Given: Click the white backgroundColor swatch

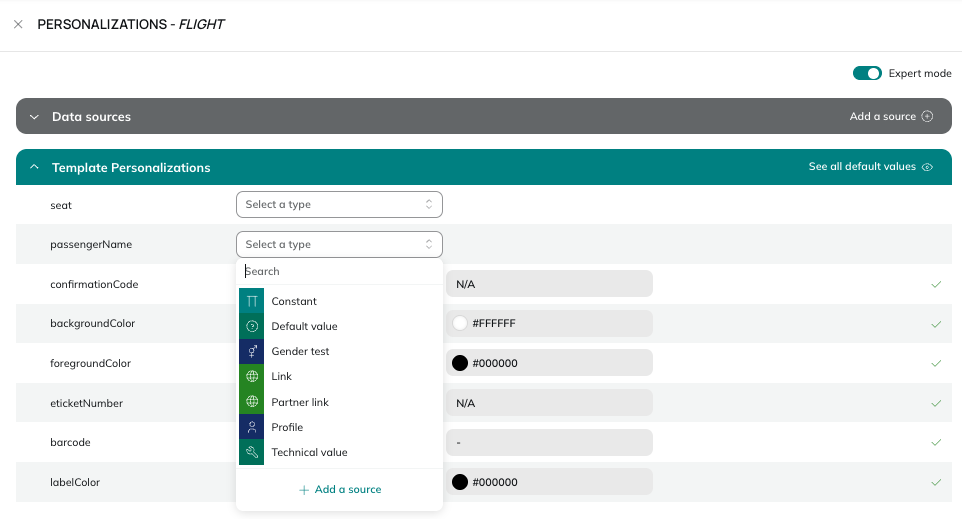Looking at the screenshot, I should pos(460,323).
